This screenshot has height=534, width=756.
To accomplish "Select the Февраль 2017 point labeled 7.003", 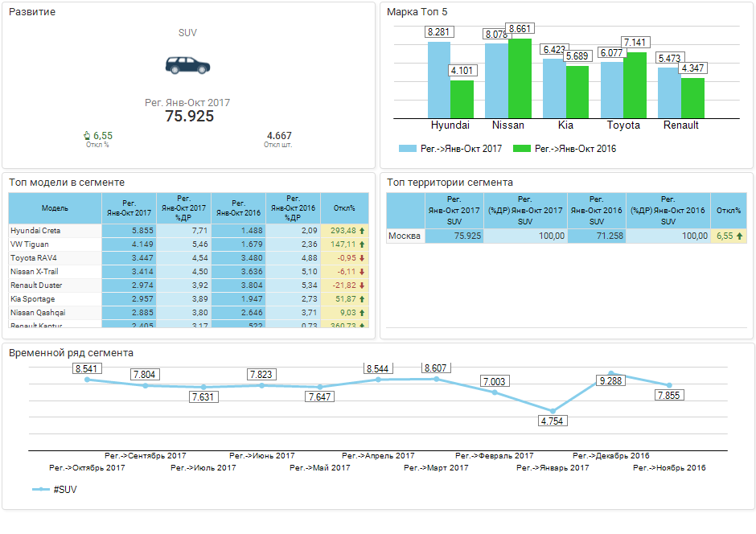I will point(495,392).
